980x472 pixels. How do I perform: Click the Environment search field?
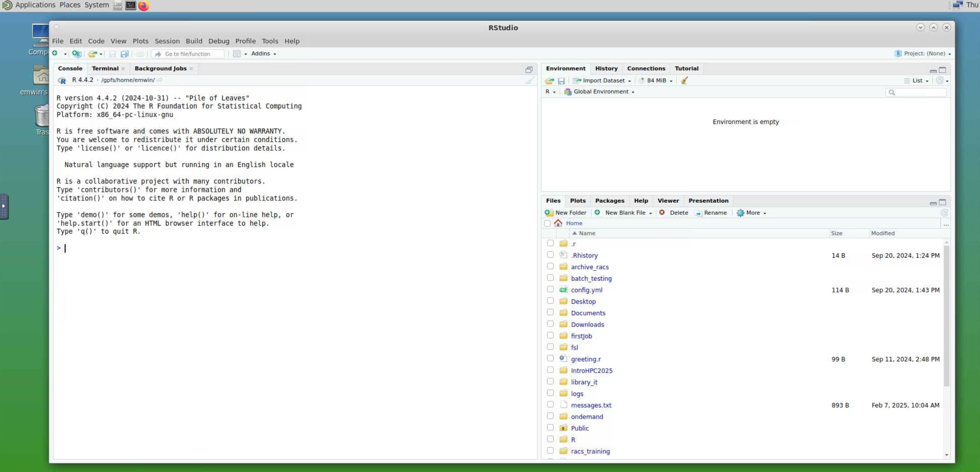coord(916,93)
